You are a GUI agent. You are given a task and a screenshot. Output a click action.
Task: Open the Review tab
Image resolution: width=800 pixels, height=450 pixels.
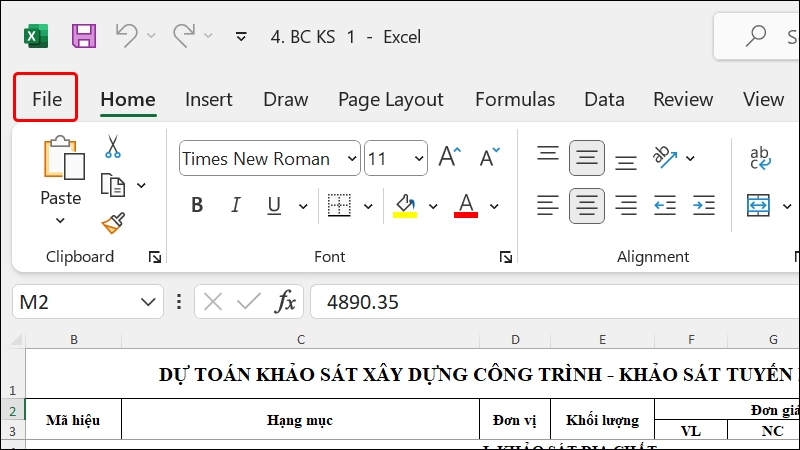[x=683, y=99]
